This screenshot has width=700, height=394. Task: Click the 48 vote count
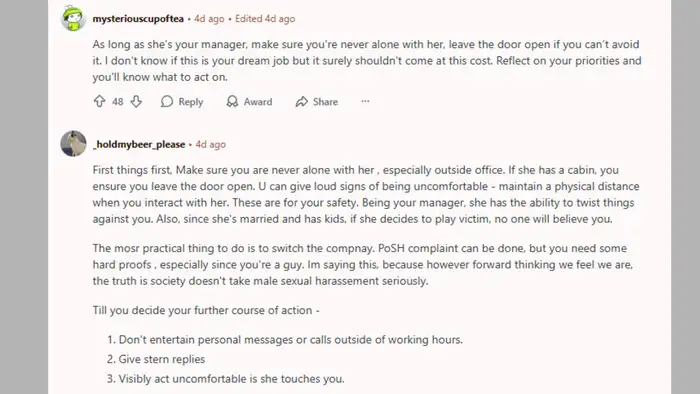(118, 102)
